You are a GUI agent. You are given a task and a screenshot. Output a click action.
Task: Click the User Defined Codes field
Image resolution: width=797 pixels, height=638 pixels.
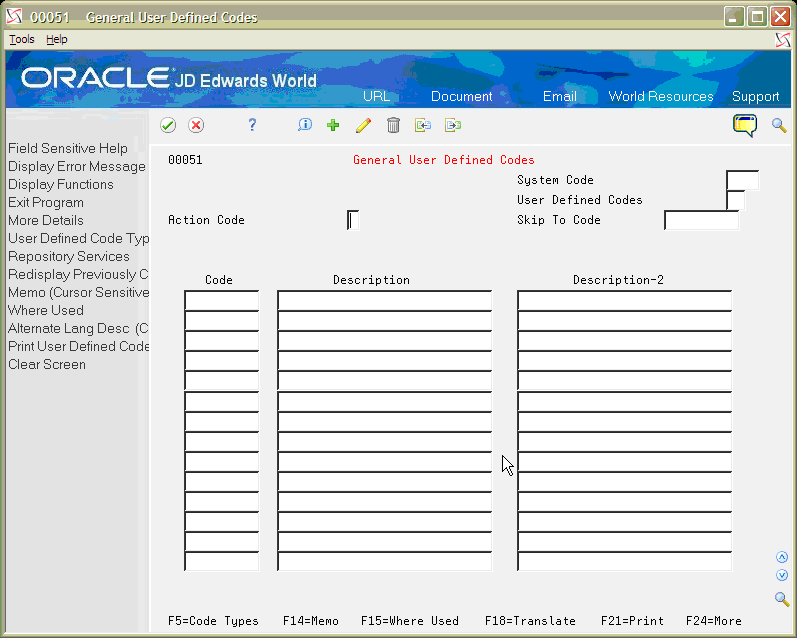click(736, 200)
